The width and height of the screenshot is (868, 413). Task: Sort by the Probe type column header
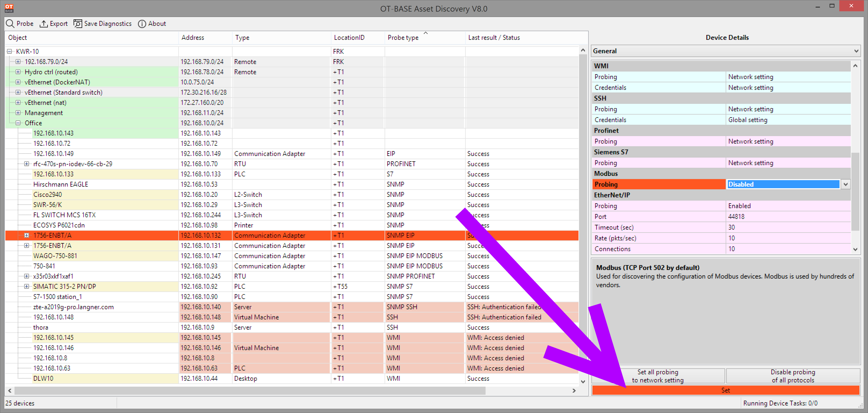click(x=425, y=37)
